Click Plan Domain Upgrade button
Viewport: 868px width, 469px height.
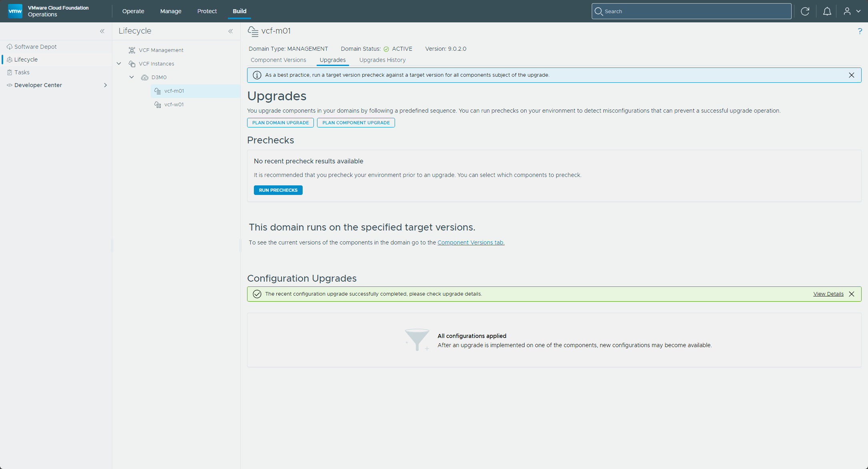(280, 123)
